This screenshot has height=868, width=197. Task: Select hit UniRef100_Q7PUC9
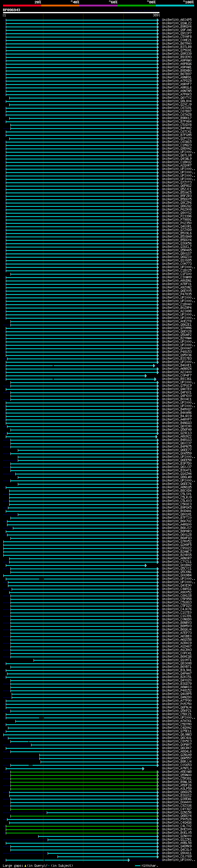coord(177,386)
